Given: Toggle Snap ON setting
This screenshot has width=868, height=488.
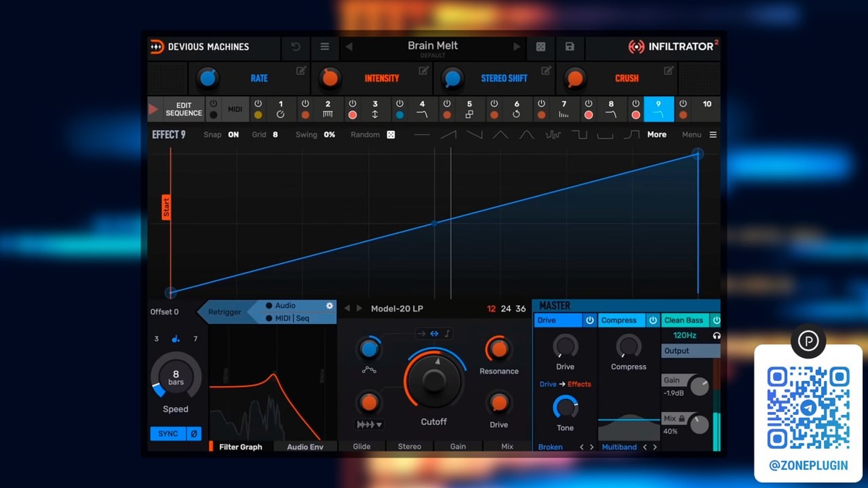Looking at the screenshot, I should coord(234,134).
